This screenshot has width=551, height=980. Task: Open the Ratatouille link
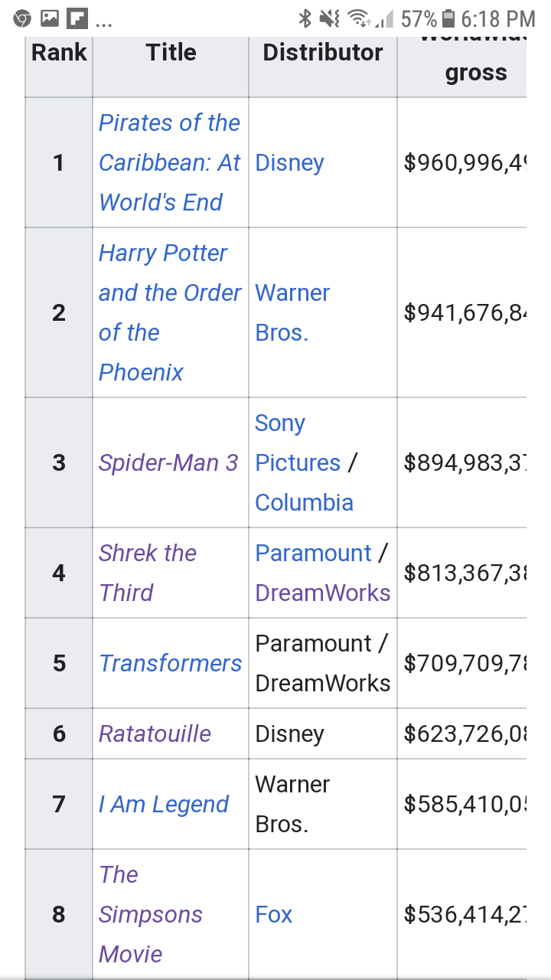click(x=155, y=733)
